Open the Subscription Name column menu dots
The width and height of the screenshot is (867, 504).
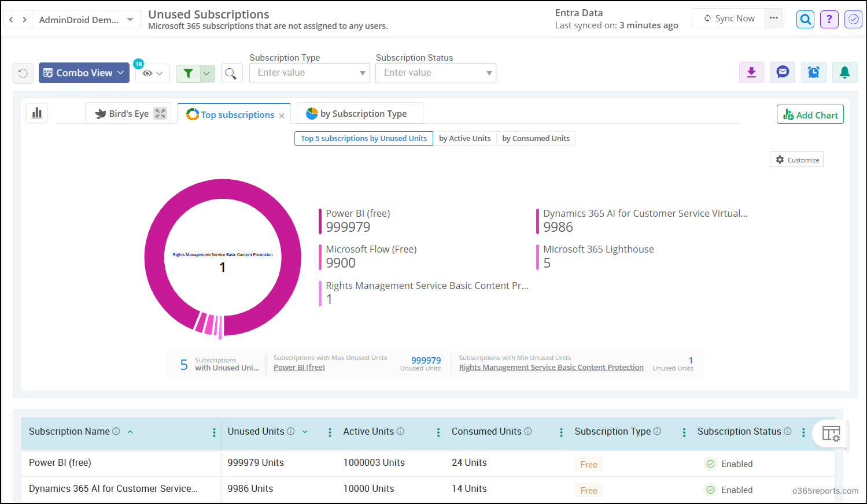click(214, 432)
